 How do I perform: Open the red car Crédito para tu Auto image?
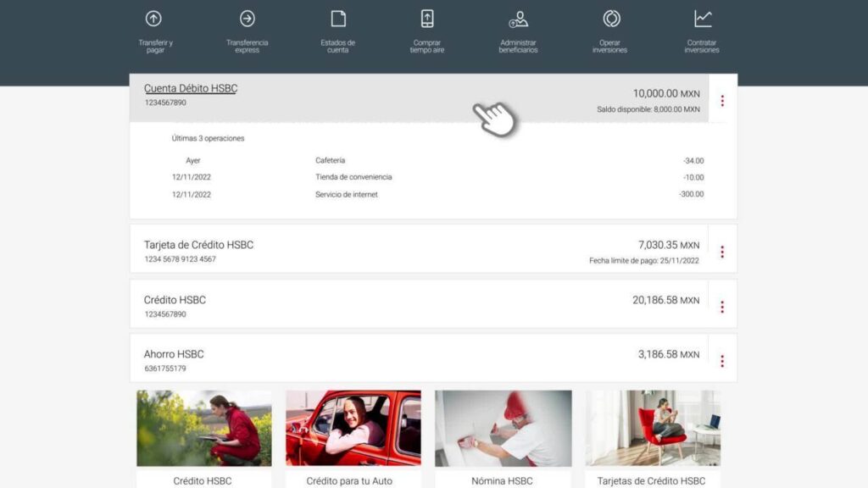[x=353, y=428]
